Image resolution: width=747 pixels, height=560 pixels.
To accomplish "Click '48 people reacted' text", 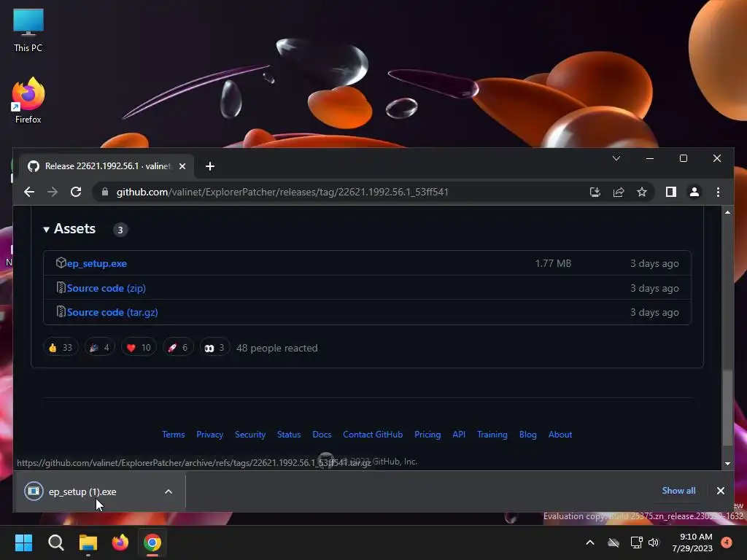I will click(276, 348).
